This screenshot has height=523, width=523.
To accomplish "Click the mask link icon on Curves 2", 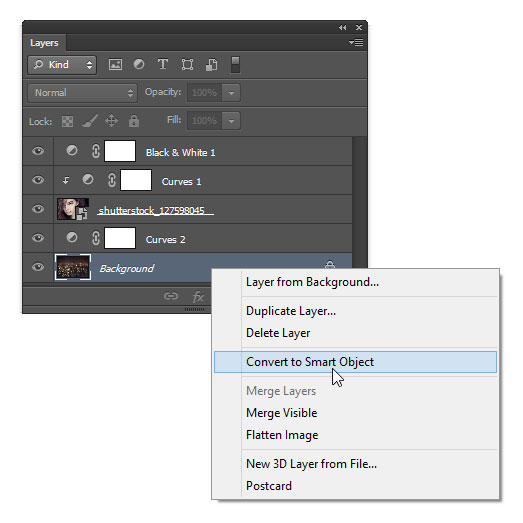I will [x=96, y=238].
